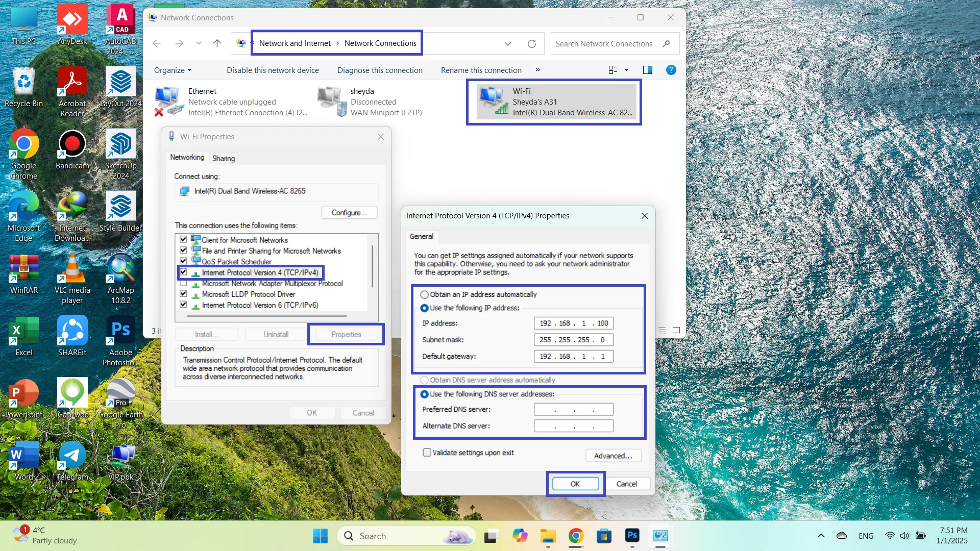Click the Preferred DNS server field
980x551 pixels.
coord(573,409)
